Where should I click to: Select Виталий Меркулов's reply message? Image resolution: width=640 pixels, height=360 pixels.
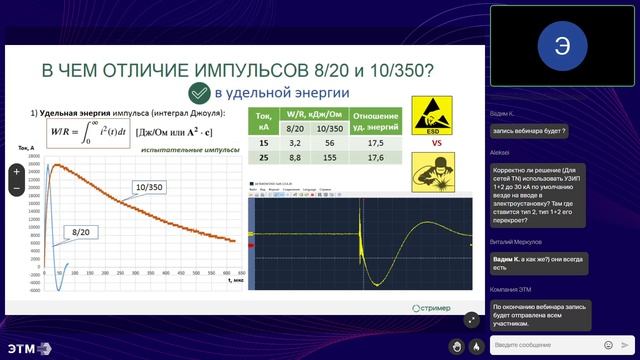coord(539,263)
